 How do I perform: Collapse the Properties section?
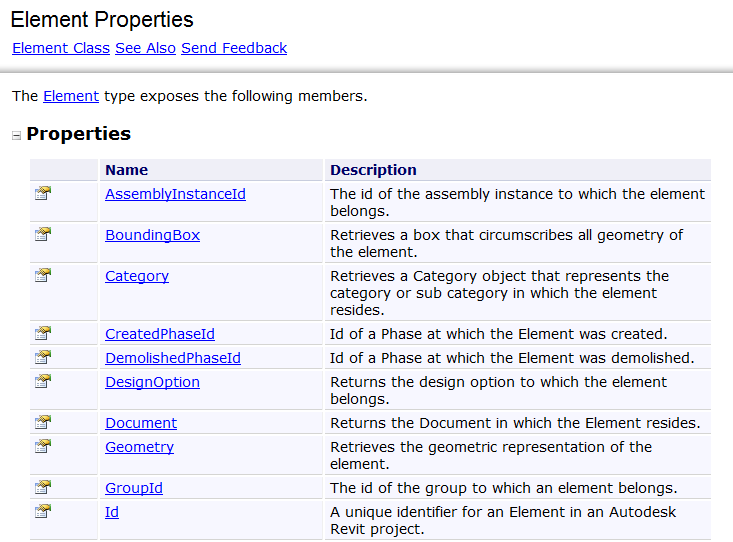click(x=16, y=136)
